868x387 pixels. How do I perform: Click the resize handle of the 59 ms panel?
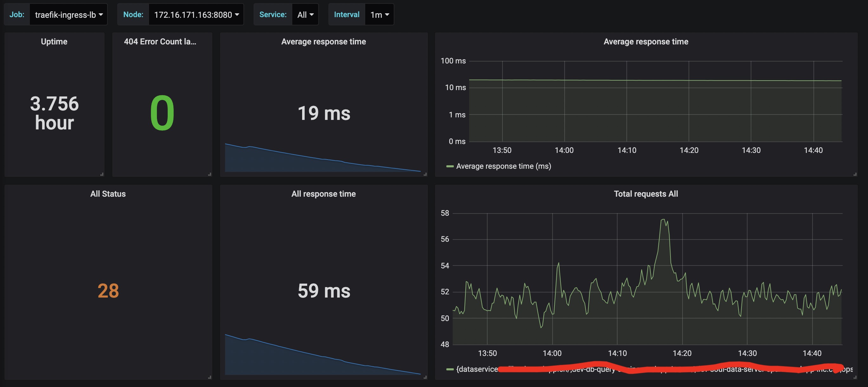(x=425, y=377)
